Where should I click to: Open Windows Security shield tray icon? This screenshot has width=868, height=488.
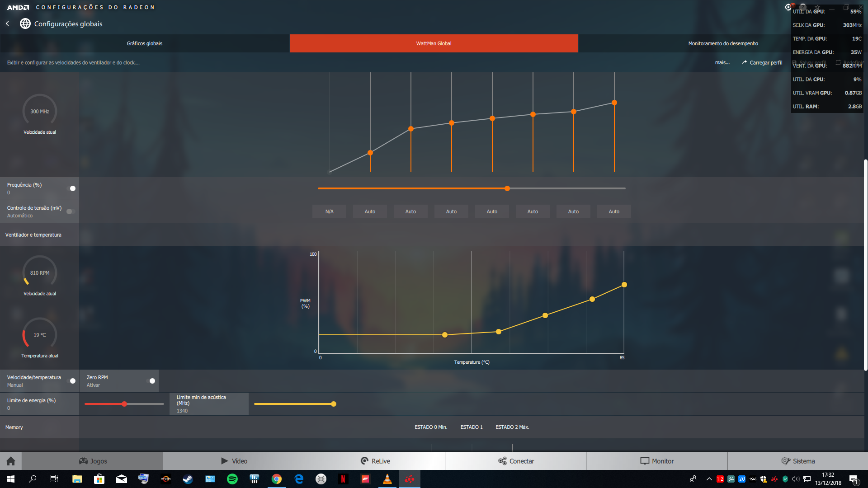[764, 479]
